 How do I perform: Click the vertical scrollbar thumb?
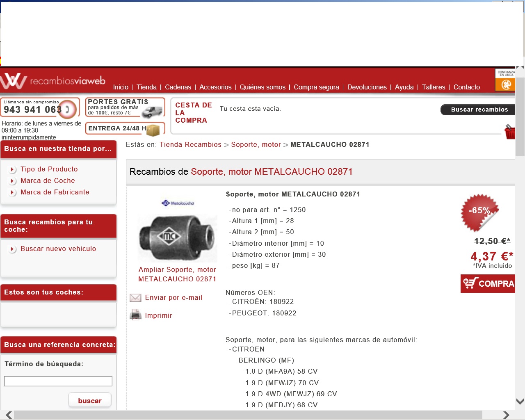pos(520,117)
